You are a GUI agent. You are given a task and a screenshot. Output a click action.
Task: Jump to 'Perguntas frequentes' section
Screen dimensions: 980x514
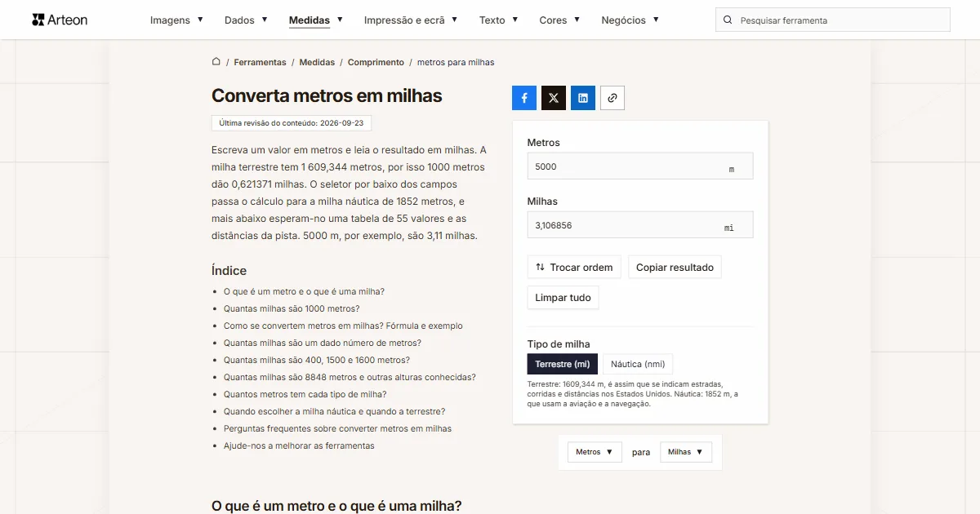point(337,428)
